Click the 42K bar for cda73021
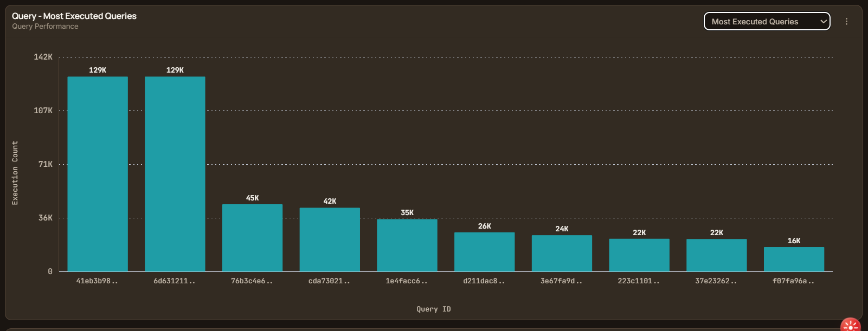This screenshot has width=868, height=331. pyautogui.click(x=330, y=239)
